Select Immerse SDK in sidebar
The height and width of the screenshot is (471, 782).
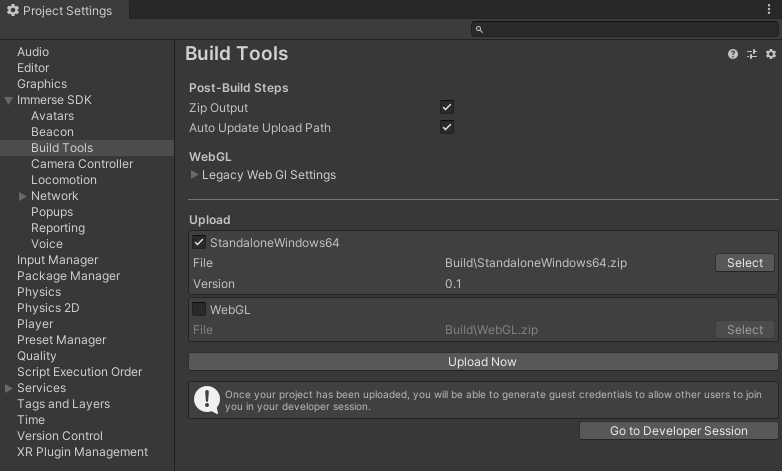click(x=54, y=100)
